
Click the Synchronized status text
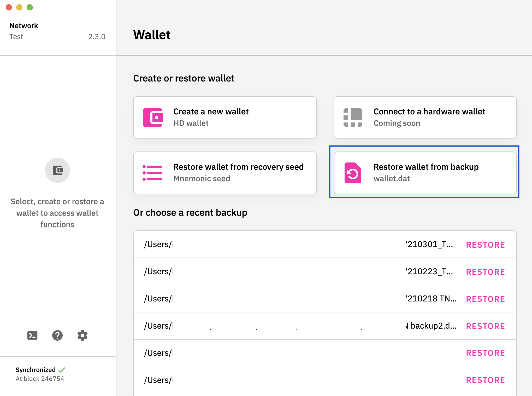point(36,370)
